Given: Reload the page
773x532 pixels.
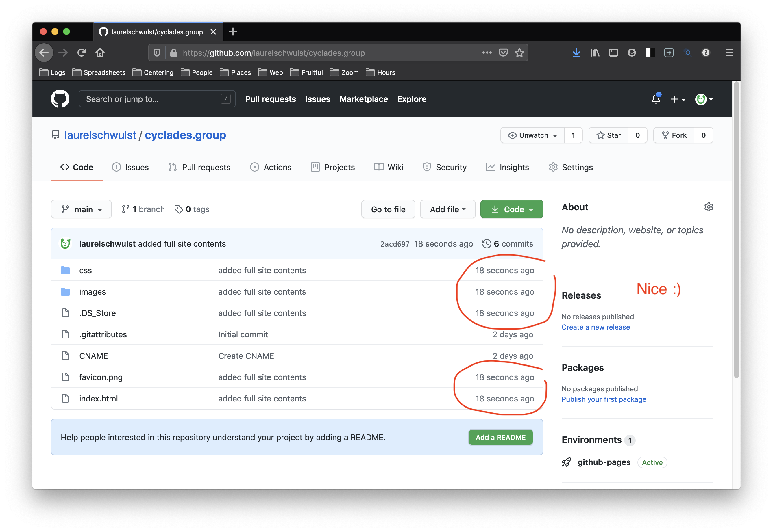Looking at the screenshot, I should coord(82,53).
